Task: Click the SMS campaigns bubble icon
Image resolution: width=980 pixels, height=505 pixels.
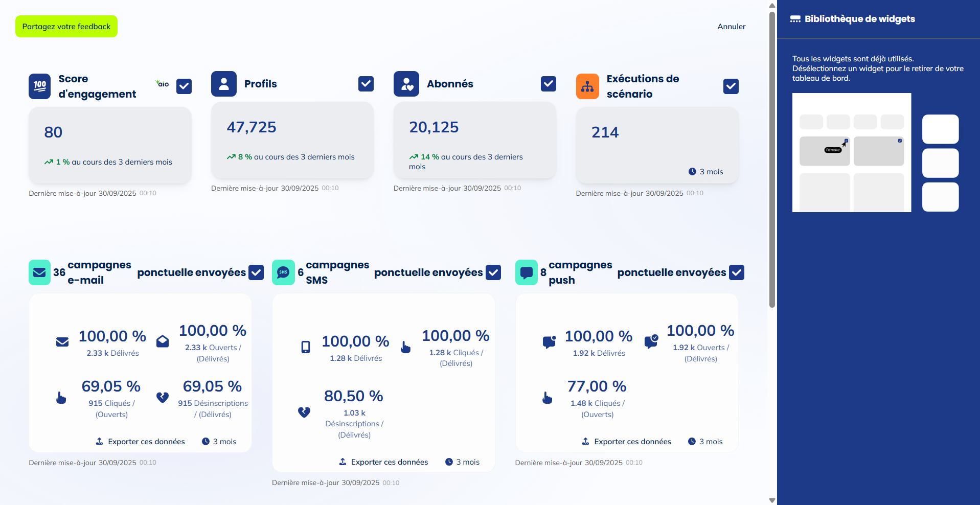Action: tap(283, 272)
